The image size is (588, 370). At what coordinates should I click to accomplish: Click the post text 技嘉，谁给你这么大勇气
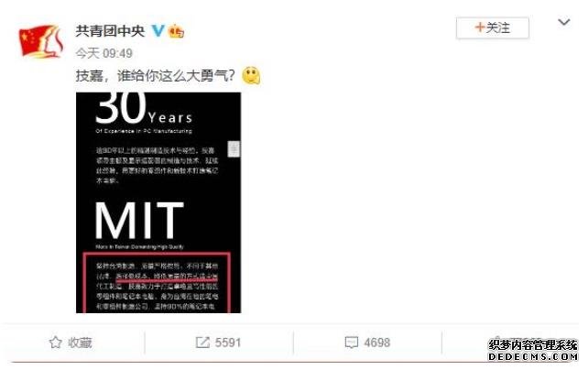(156, 76)
